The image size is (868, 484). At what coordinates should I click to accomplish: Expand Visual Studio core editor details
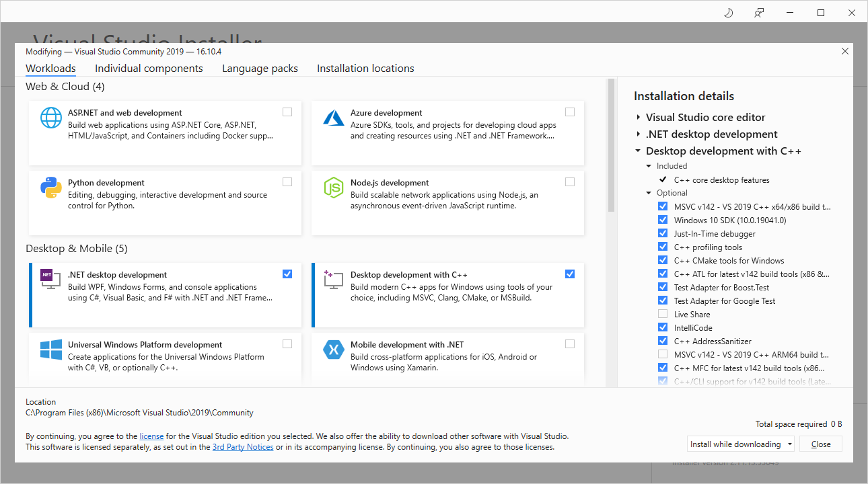(x=639, y=117)
